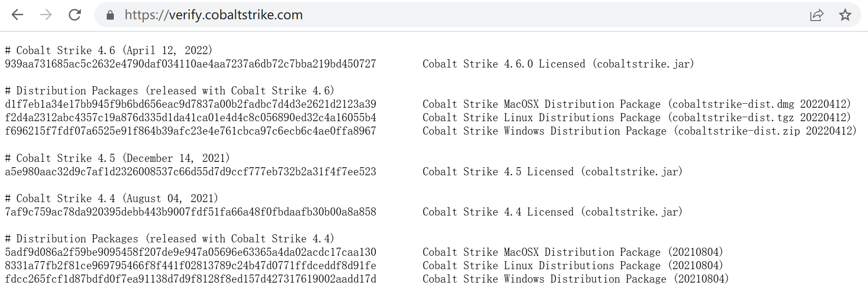Image resolution: width=868 pixels, height=296 pixels.
Task: Focus the address bar URL
Action: (213, 15)
